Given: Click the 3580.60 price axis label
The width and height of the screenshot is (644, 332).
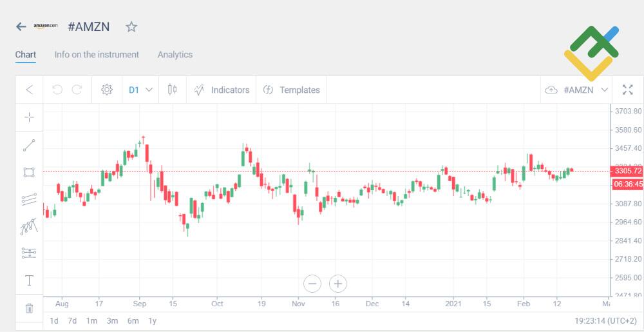Looking at the screenshot, I should (x=629, y=130).
